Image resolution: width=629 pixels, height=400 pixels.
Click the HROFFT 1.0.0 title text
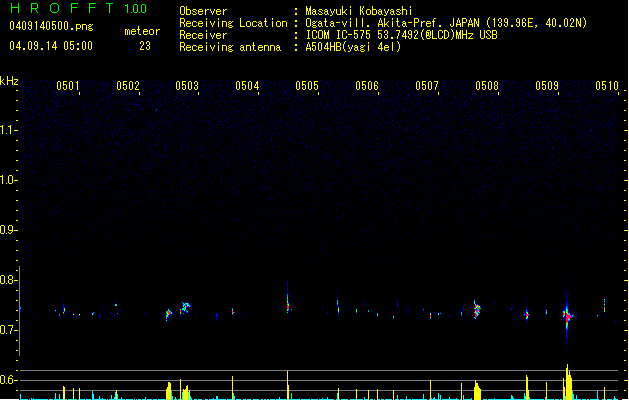[79, 8]
